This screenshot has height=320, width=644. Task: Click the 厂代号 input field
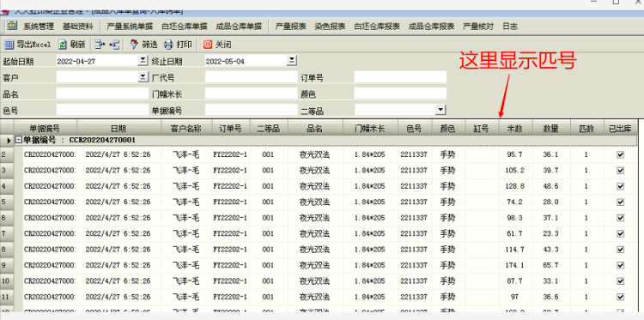[251, 77]
